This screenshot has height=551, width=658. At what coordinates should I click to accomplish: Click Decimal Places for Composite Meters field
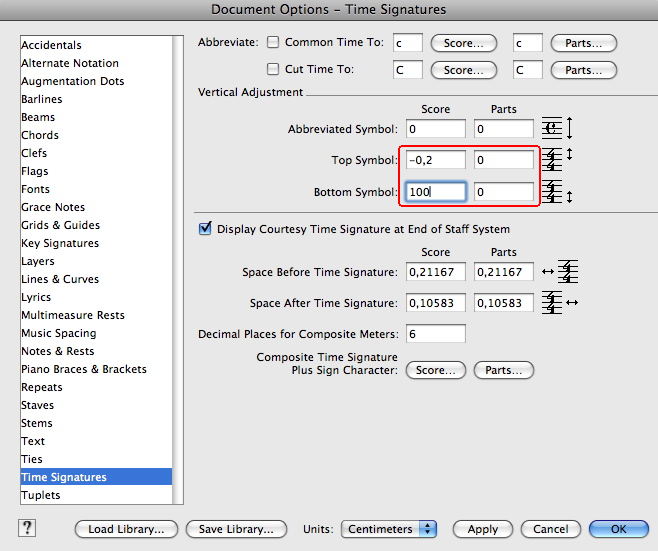(x=434, y=333)
